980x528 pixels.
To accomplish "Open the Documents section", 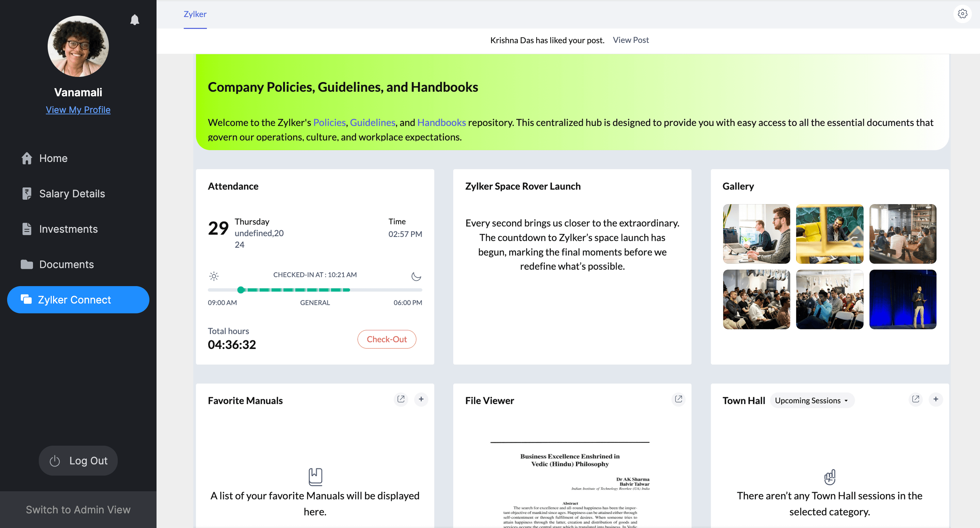I will pyautogui.click(x=66, y=264).
